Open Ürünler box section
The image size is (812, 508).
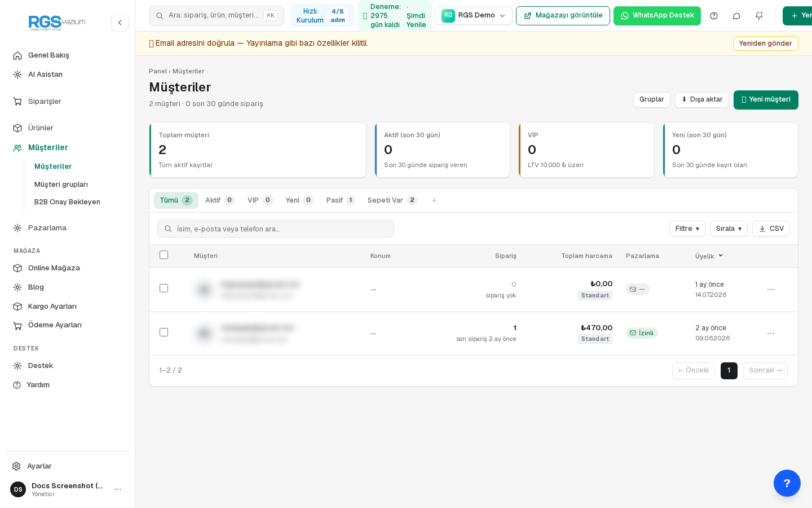[x=68, y=128]
